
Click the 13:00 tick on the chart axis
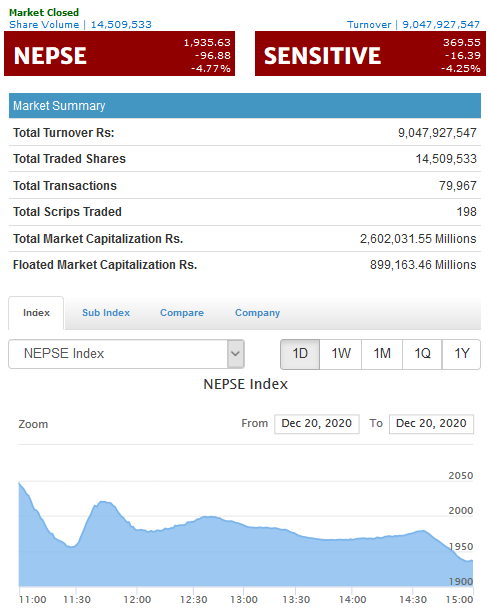(x=244, y=599)
